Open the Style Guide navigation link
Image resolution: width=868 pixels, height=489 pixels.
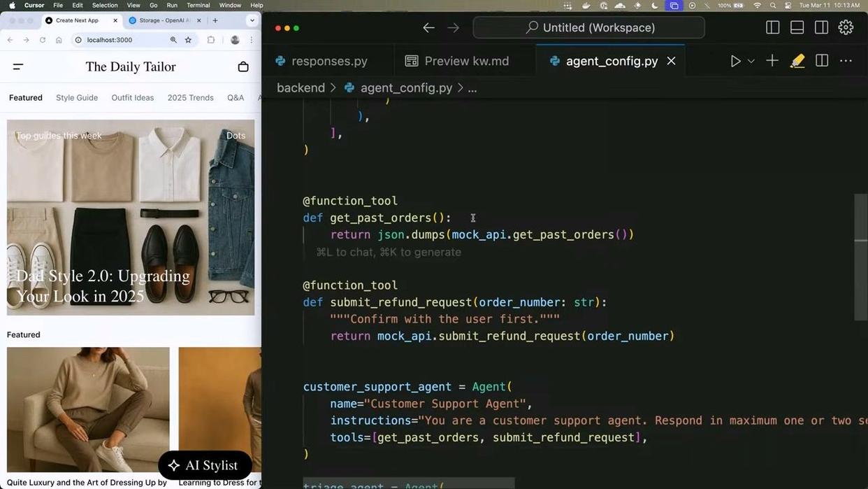76,98
